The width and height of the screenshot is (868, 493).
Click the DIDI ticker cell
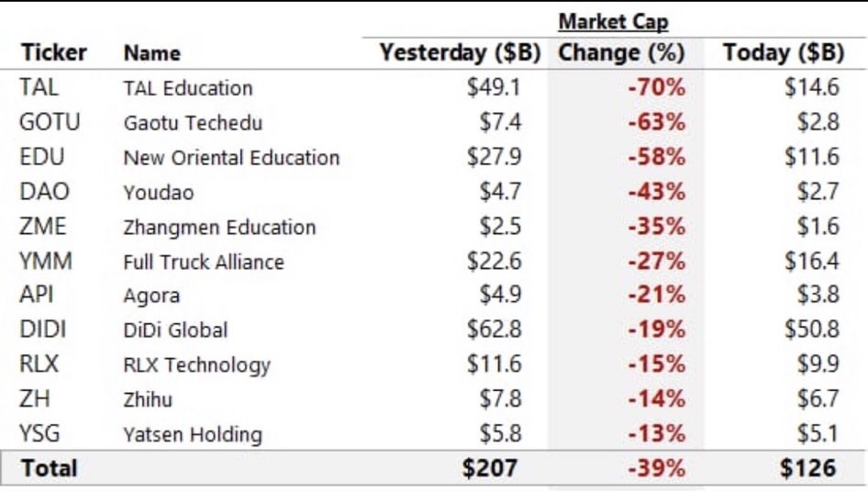pyautogui.click(x=43, y=330)
